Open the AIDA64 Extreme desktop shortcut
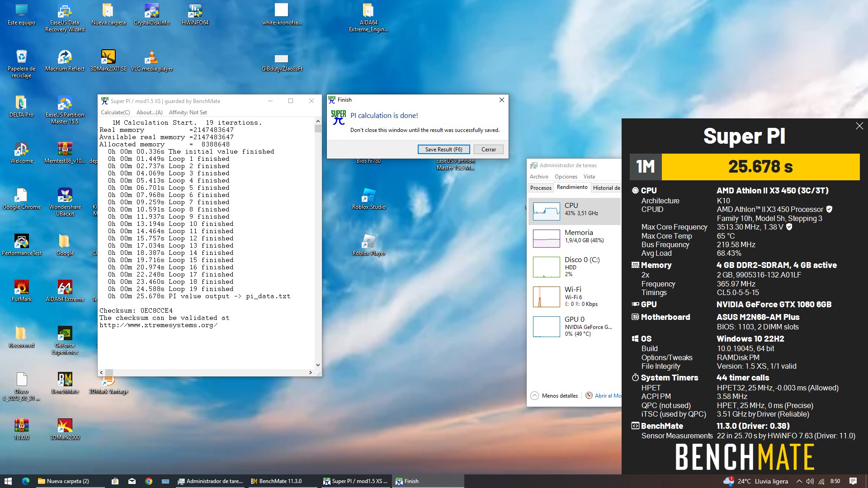Image resolution: width=868 pixels, height=488 pixels. click(x=65, y=291)
